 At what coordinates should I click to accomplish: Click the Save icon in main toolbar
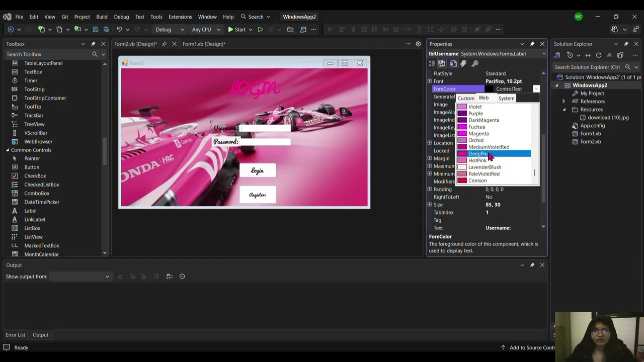coord(95,30)
